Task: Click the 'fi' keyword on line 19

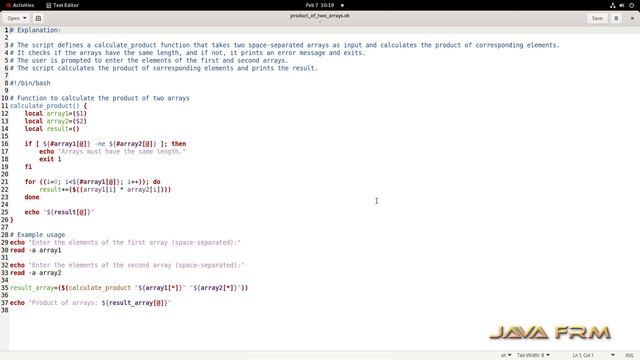Action: 28,167
